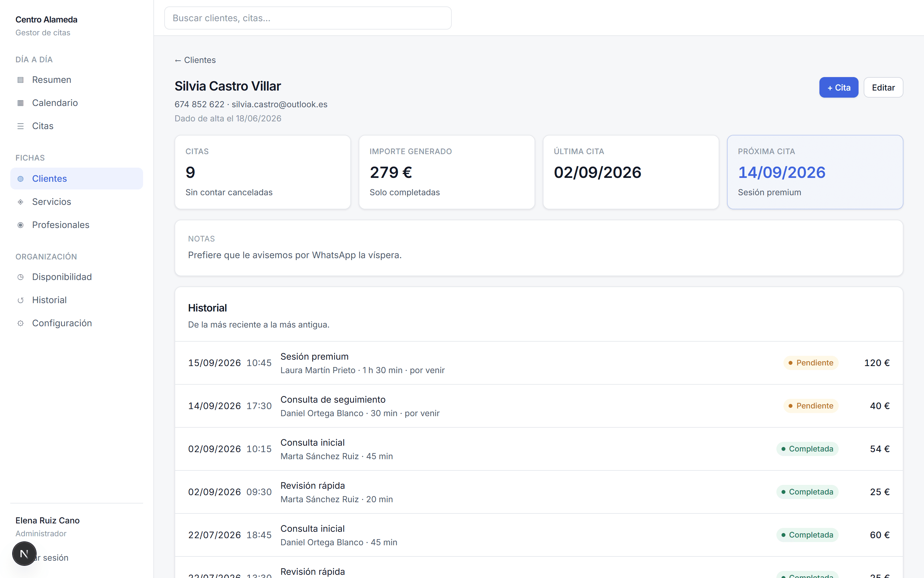This screenshot has height=578, width=924.
Task: Click the Servicios diamond icon
Action: coord(21,202)
